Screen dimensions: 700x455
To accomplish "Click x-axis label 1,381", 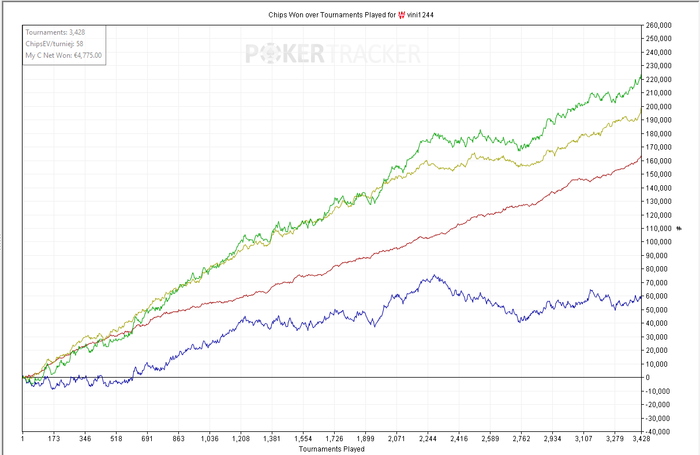I will pos(272,439).
